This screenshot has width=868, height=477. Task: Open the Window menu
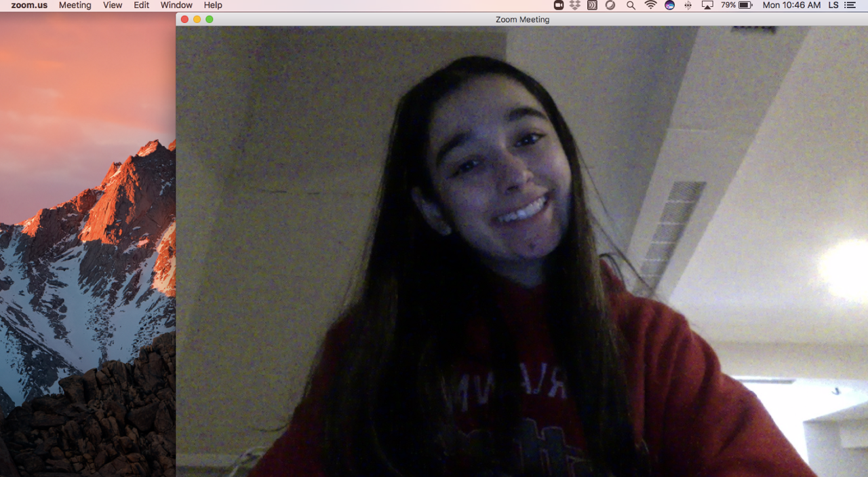[x=176, y=5]
